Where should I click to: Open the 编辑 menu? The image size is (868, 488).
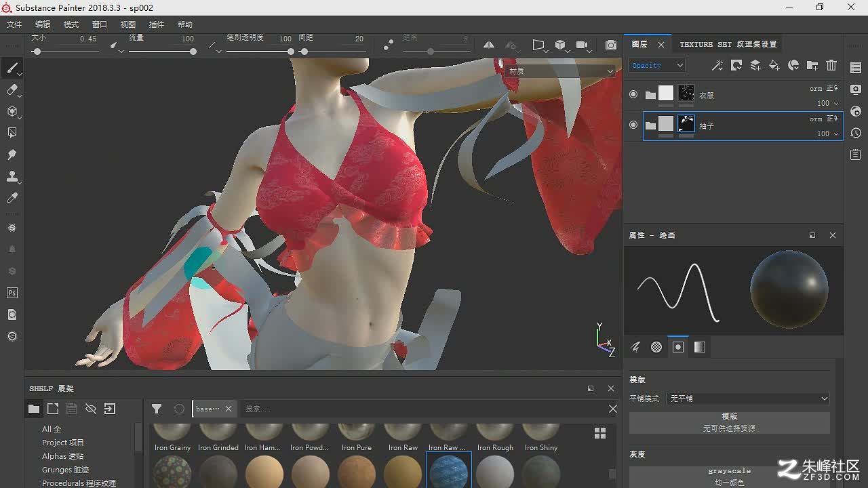43,24
